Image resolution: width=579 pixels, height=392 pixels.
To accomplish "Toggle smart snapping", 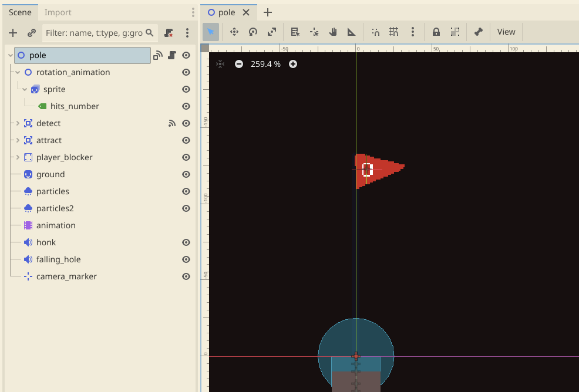I will click(375, 32).
